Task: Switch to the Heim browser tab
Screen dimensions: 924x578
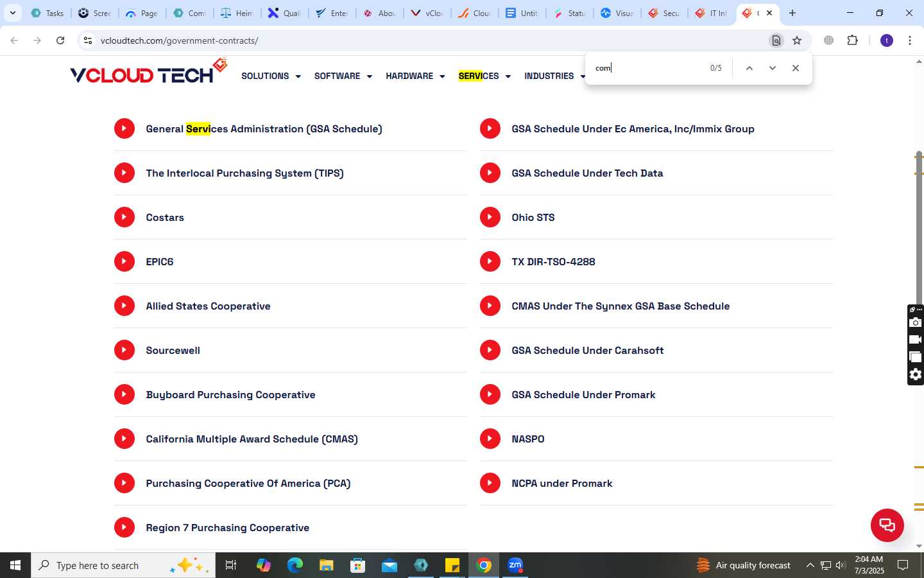Action: [237, 13]
